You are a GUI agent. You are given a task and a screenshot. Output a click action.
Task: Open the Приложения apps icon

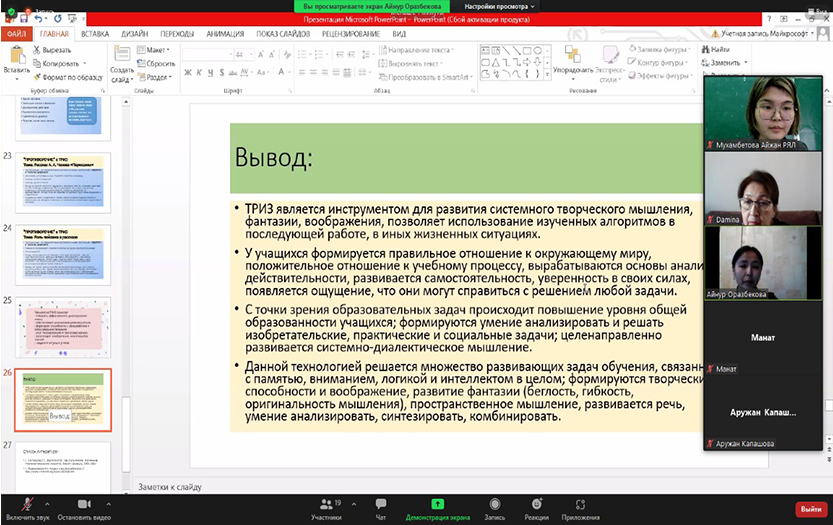coord(580,503)
